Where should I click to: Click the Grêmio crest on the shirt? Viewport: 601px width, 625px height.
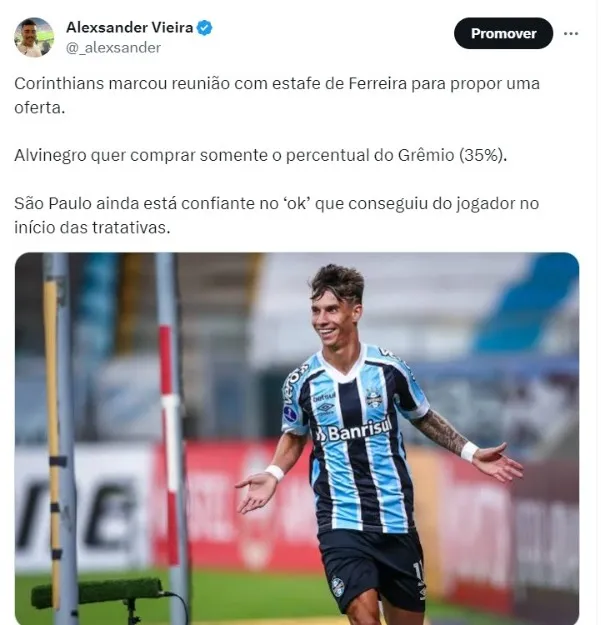pyautogui.click(x=374, y=398)
